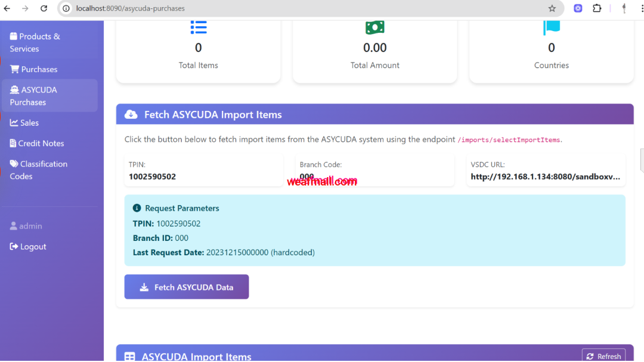This screenshot has width=644, height=362.
Task: Click the admin user entry
Action: (26, 226)
